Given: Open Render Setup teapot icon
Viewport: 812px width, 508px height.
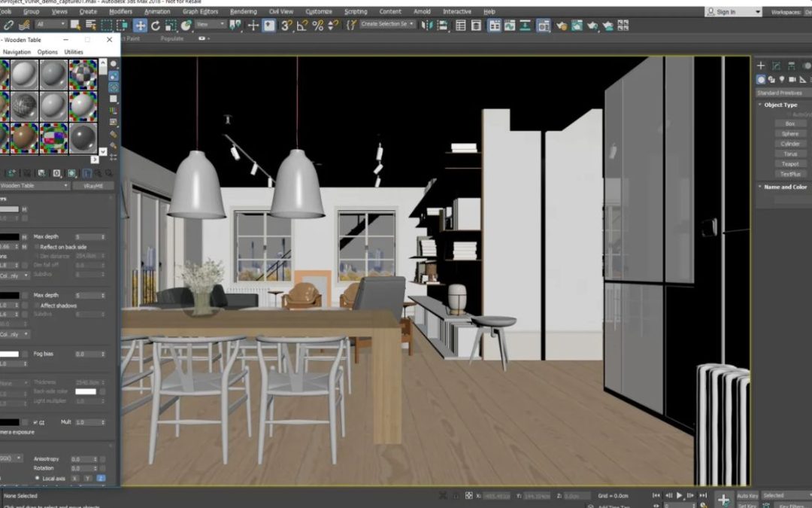Looking at the screenshot, I should 562,25.
